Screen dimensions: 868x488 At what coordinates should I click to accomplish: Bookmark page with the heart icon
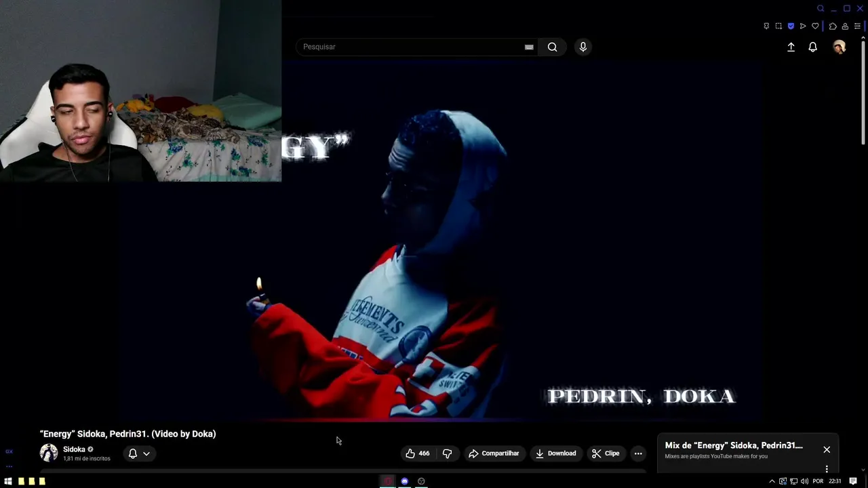(x=815, y=26)
